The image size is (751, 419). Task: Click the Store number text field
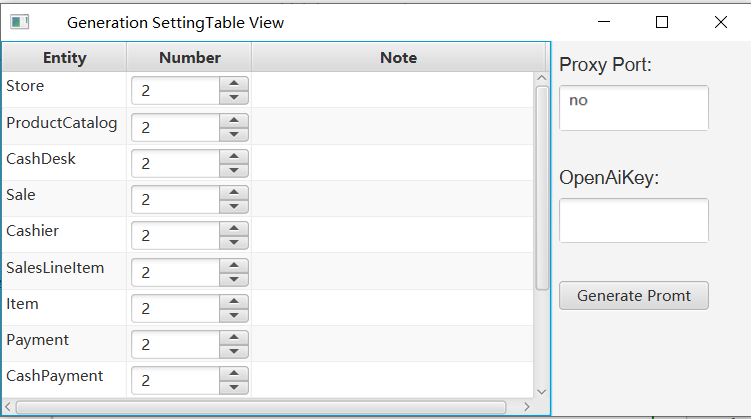coord(175,91)
